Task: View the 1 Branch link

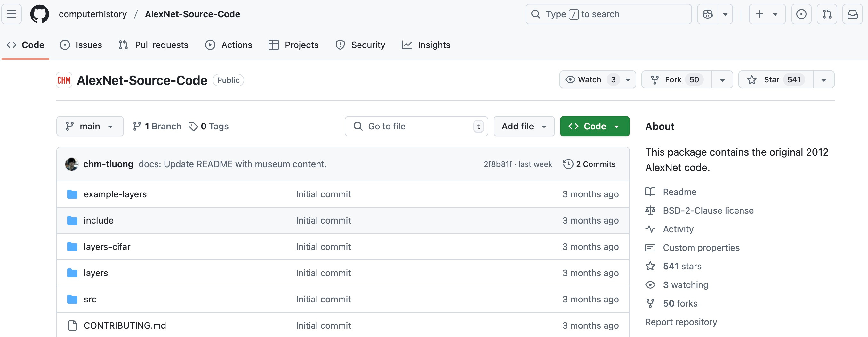Action: click(x=157, y=126)
